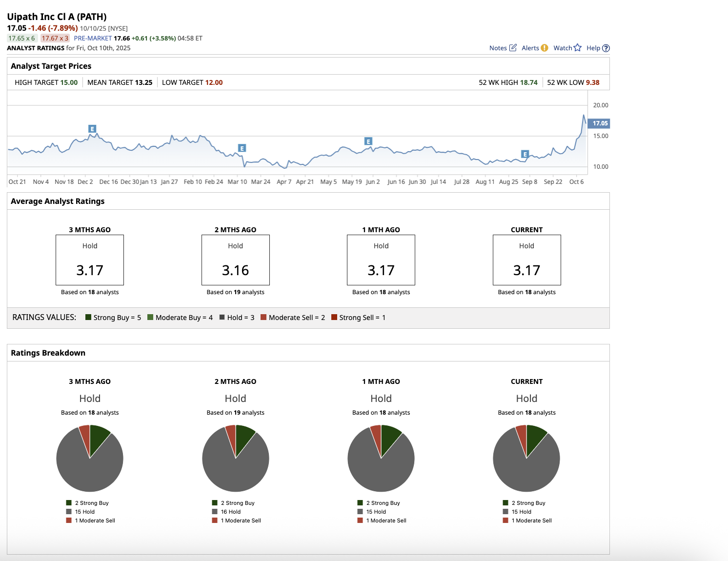The image size is (728, 561).
Task: Open the Help question mark icon
Action: click(x=606, y=48)
